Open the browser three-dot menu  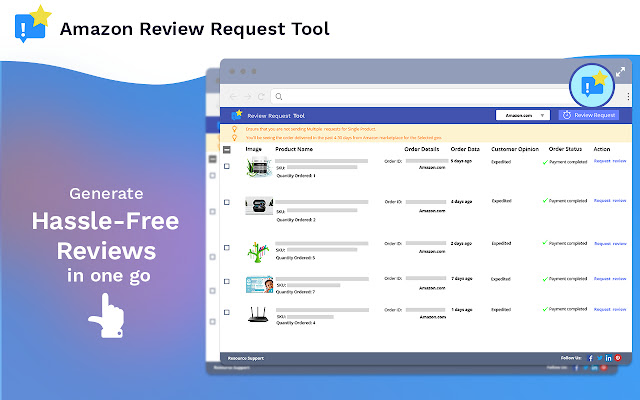tap(628, 96)
